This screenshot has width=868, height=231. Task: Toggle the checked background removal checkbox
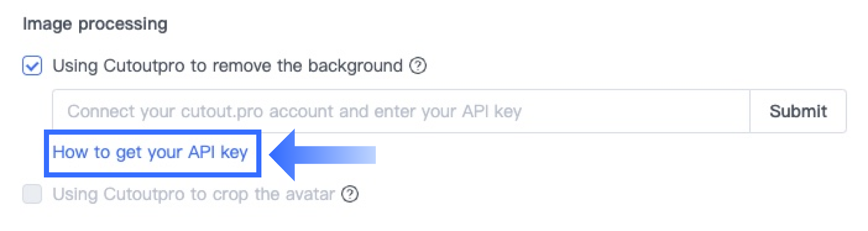click(x=32, y=66)
